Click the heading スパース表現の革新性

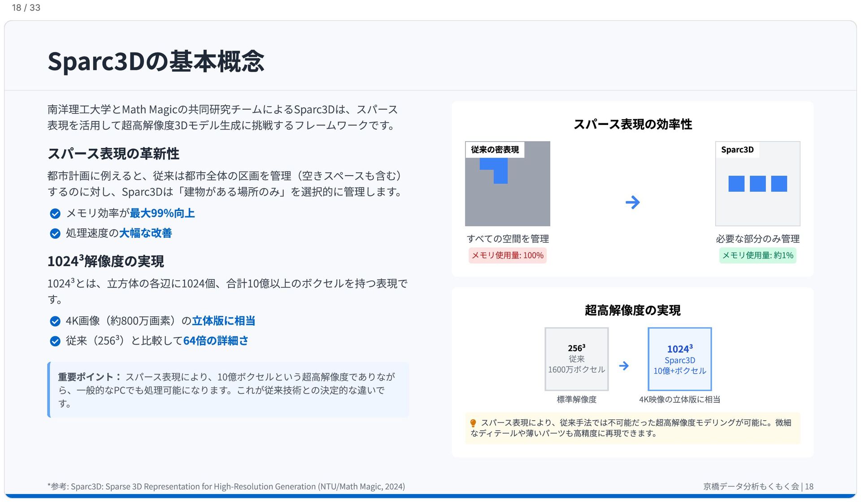(113, 154)
